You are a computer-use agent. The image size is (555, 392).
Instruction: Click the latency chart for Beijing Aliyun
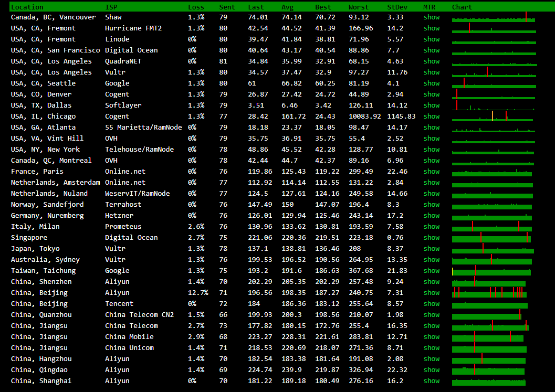tap(489, 293)
